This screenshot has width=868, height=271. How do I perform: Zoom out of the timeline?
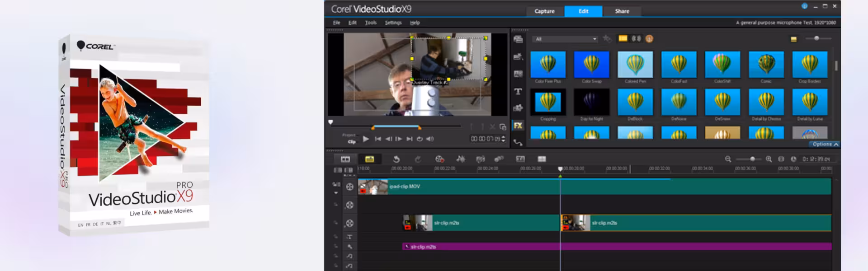point(728,159)
